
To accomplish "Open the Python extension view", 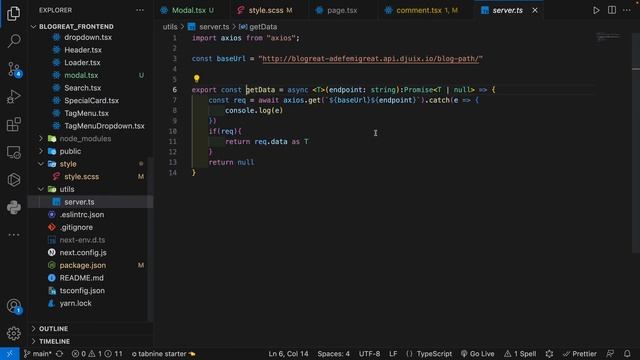I will click(x=13, y=207).
